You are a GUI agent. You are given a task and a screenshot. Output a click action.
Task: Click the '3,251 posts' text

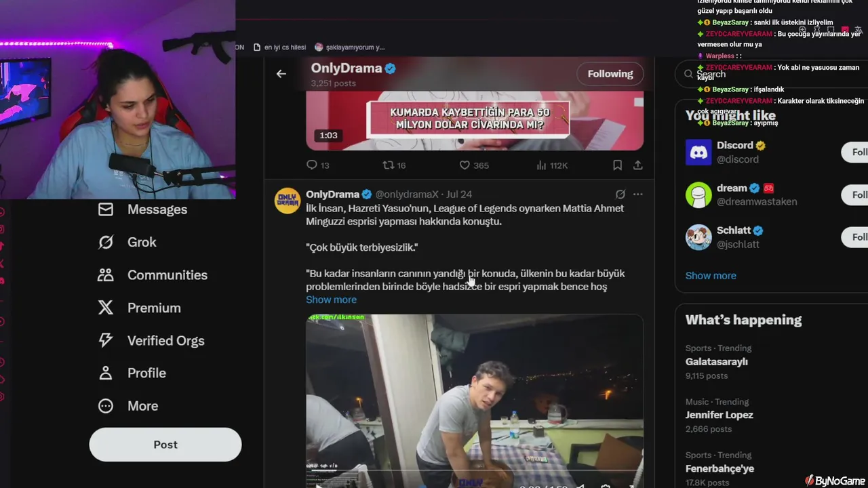pyautogui.click(x=334, y=83)
